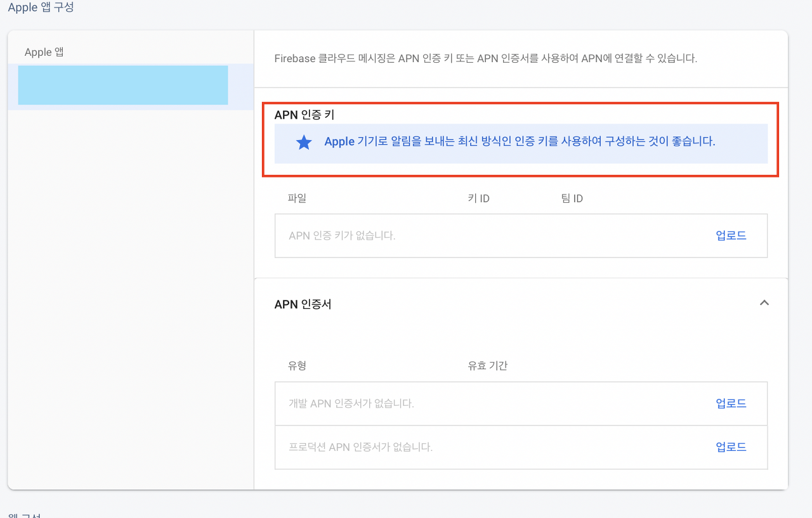
Task: Click the 'Apple 앱 구성' page heading
Action: click(41, 8)
